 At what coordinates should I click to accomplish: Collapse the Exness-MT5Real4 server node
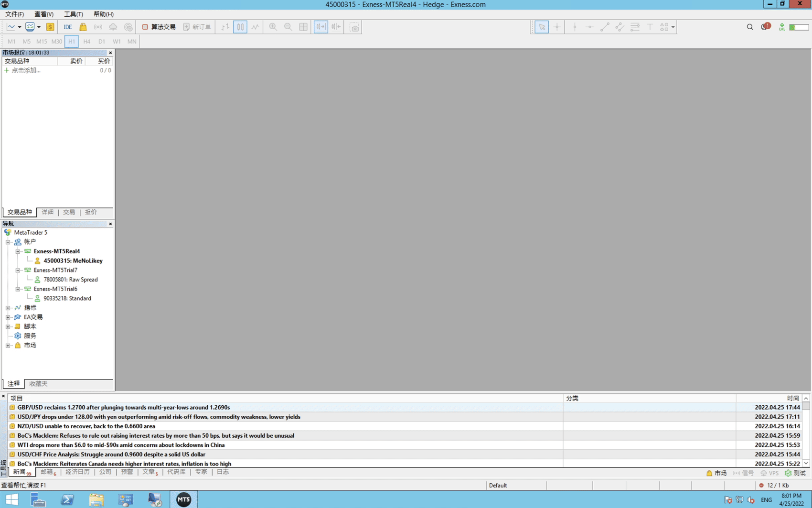point(18,251)
